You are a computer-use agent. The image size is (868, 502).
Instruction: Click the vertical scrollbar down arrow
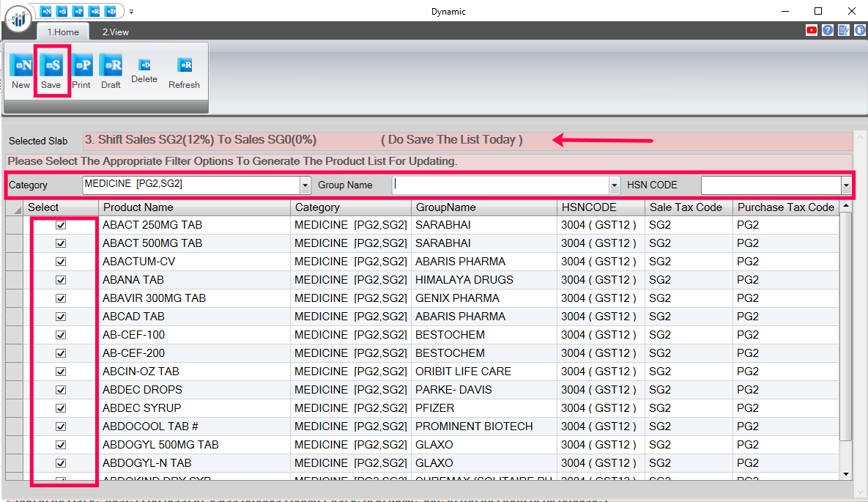coord(847,474)
